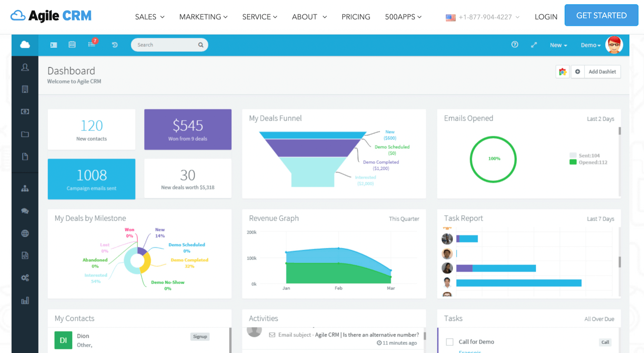Viewport: 644px width, 353px height.
Task: Click the green Opened legend swatch
Action: (x=573, y=162)
